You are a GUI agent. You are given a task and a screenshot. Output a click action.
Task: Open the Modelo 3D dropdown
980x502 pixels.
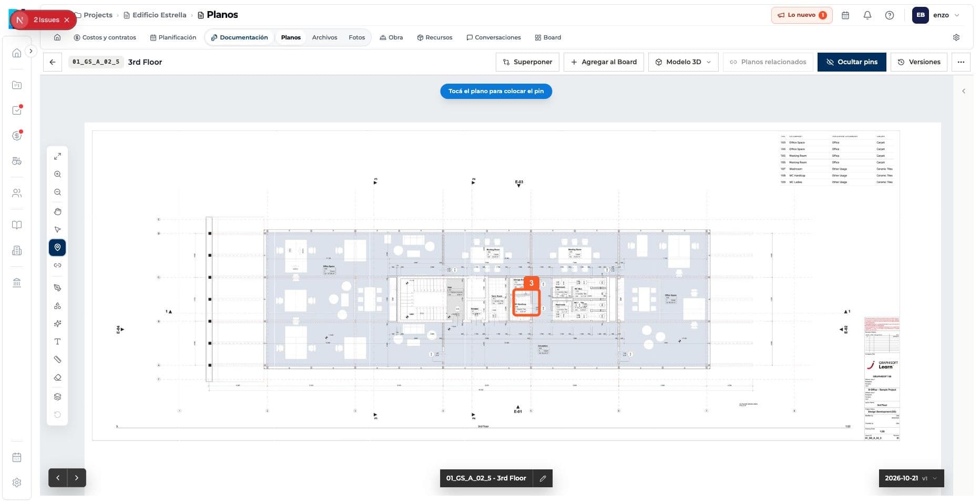[x=683, y=62]
